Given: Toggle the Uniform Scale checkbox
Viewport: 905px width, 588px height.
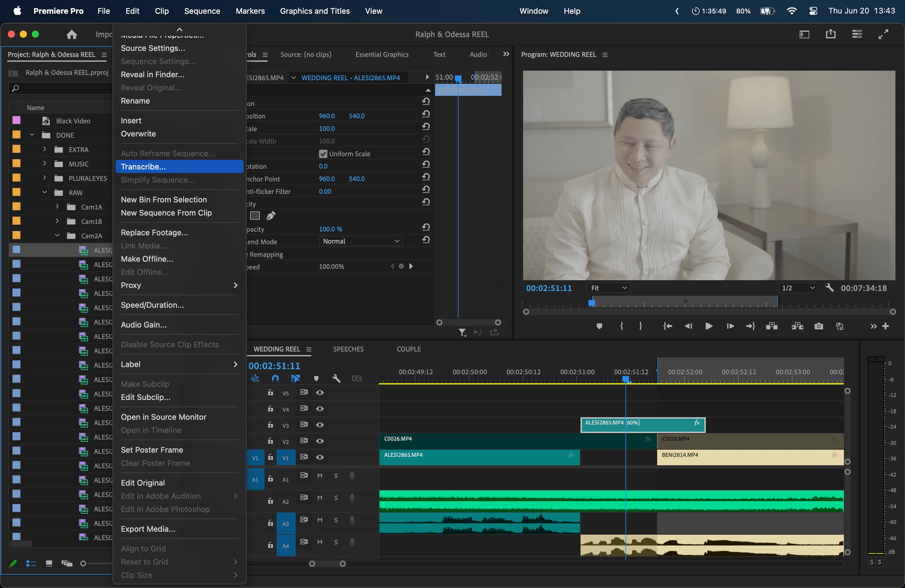Looking at the screenshot, I should [x=323, y=154].
